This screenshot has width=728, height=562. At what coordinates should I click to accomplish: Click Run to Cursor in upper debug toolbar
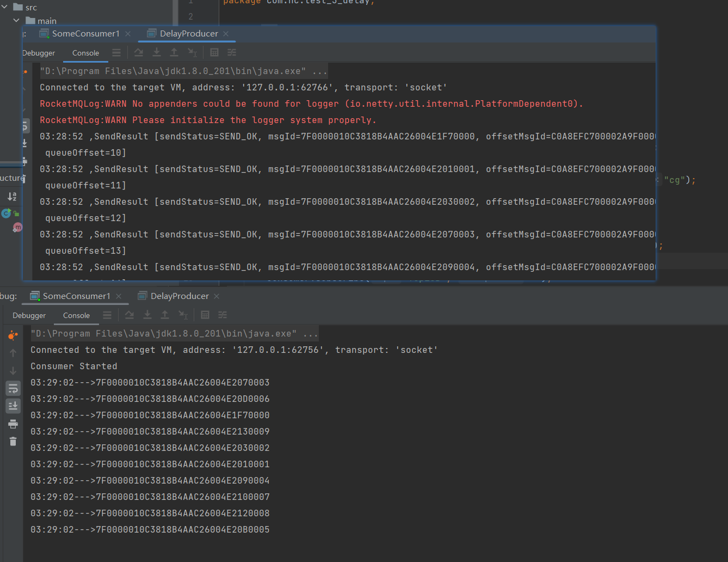pos(193,52)
